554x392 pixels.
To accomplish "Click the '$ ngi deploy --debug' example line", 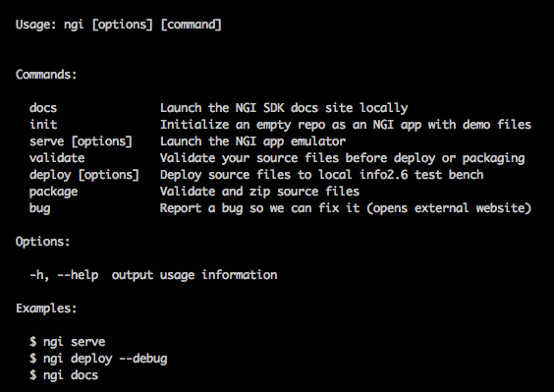I will 98,359.
